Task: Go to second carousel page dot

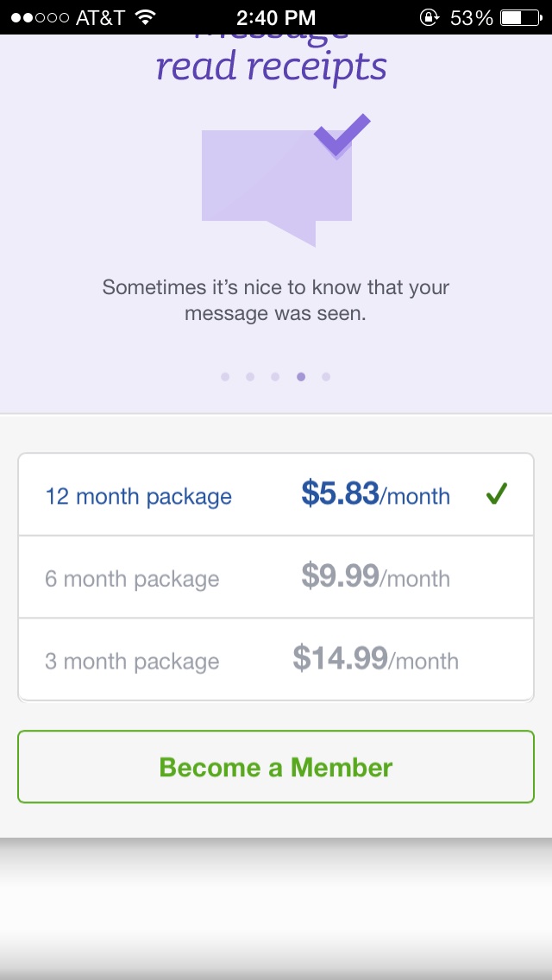Action: click(250, 376)
